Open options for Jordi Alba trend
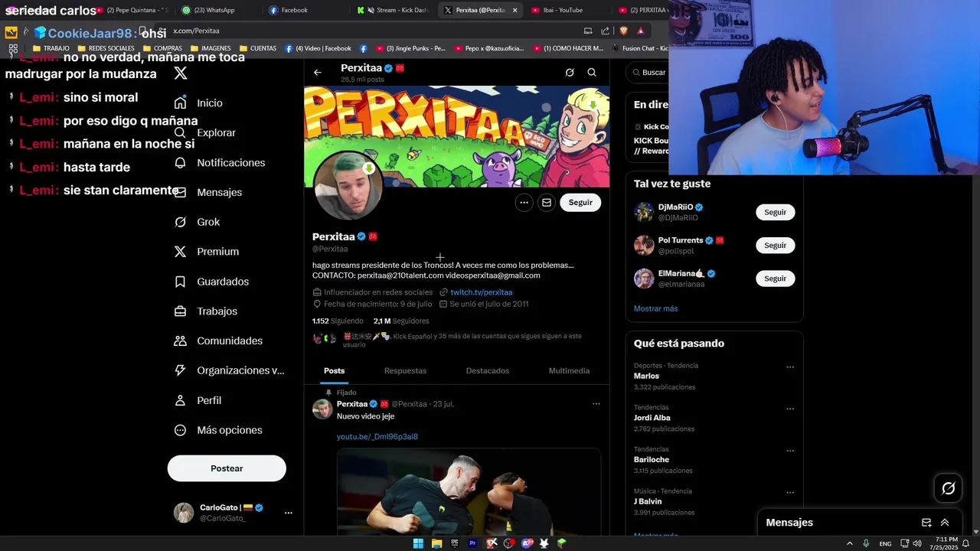The image size is (980, 551). coord(790,409)
